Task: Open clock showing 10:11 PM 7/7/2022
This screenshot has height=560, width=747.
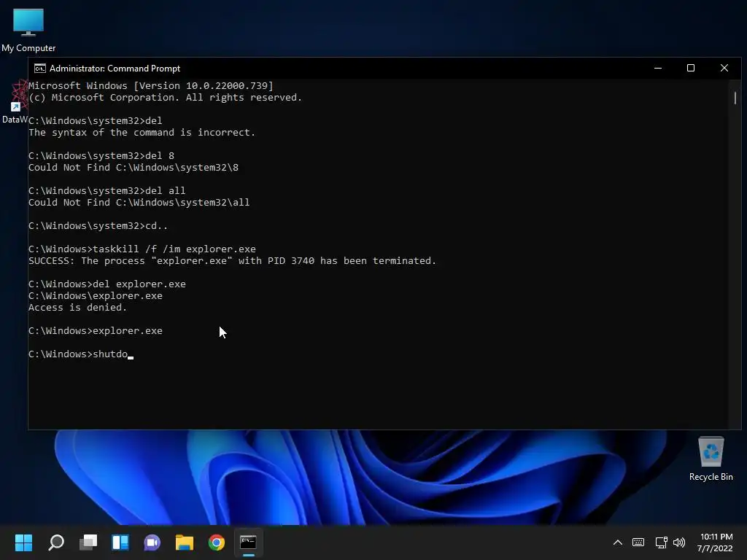Action: [x=715, y=542]
